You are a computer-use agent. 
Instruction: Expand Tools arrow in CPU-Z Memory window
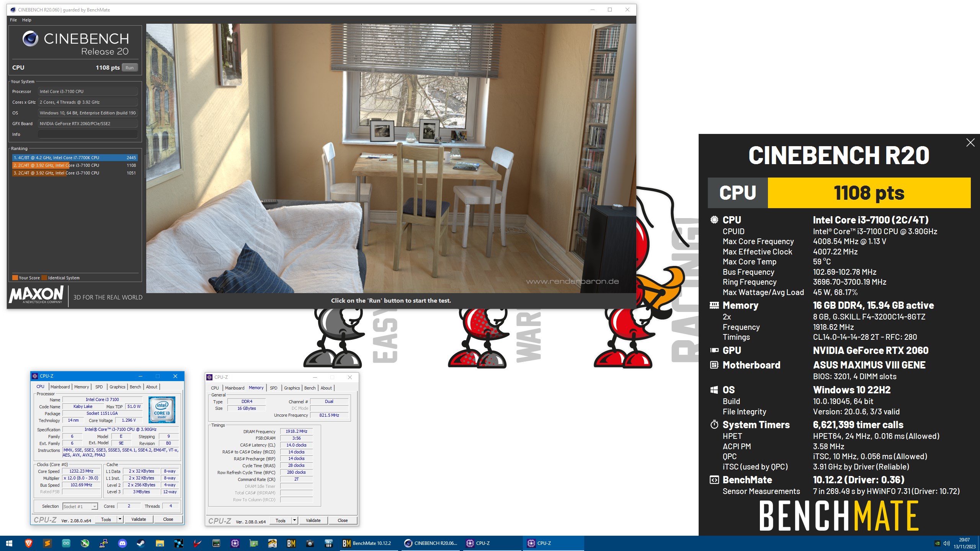coord(294,520)
